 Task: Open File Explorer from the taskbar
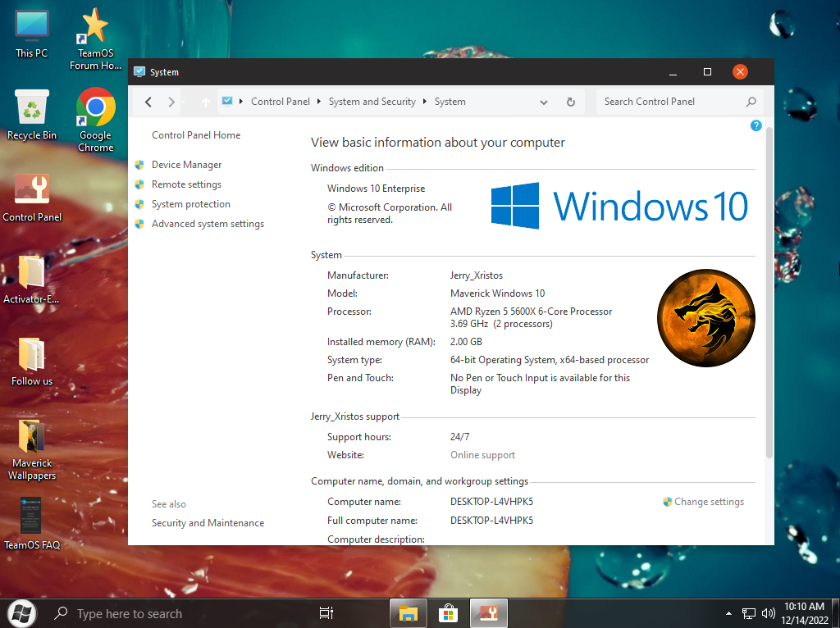coord(409,613)
